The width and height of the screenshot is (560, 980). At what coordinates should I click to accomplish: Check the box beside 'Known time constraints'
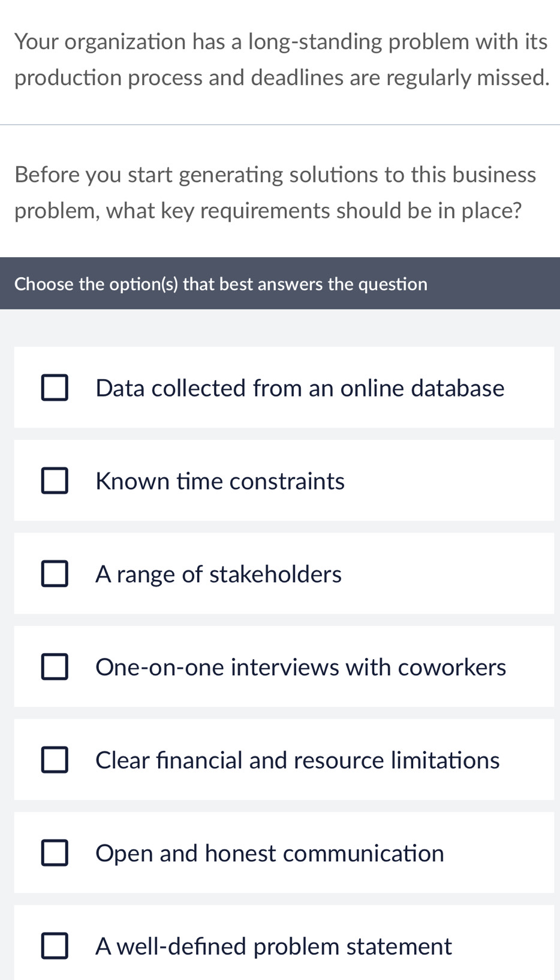tap(55, 481)
